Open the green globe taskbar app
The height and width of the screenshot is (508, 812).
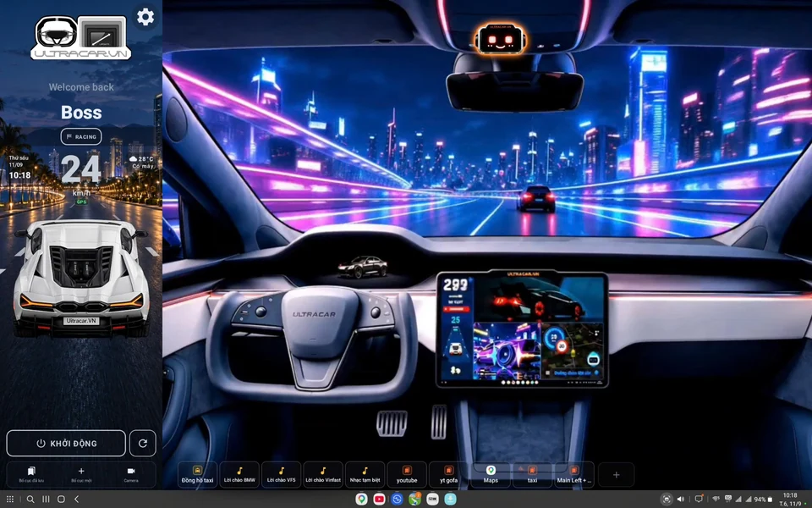[414, 500]
